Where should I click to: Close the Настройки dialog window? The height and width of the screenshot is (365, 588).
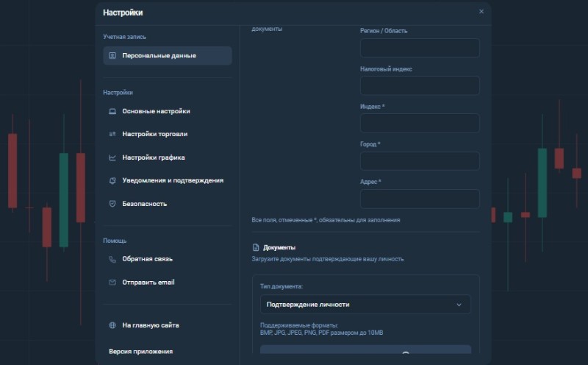tap(481, 12)
